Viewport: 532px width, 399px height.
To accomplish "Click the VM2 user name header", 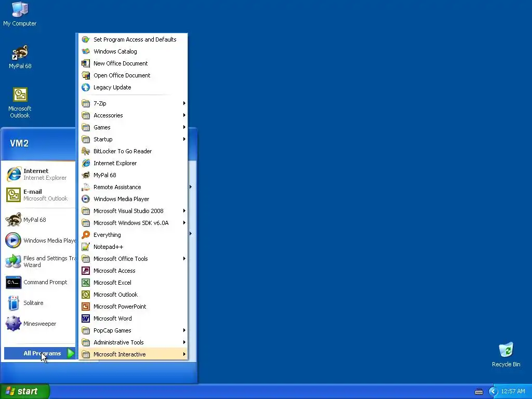I will coord(19,143).
